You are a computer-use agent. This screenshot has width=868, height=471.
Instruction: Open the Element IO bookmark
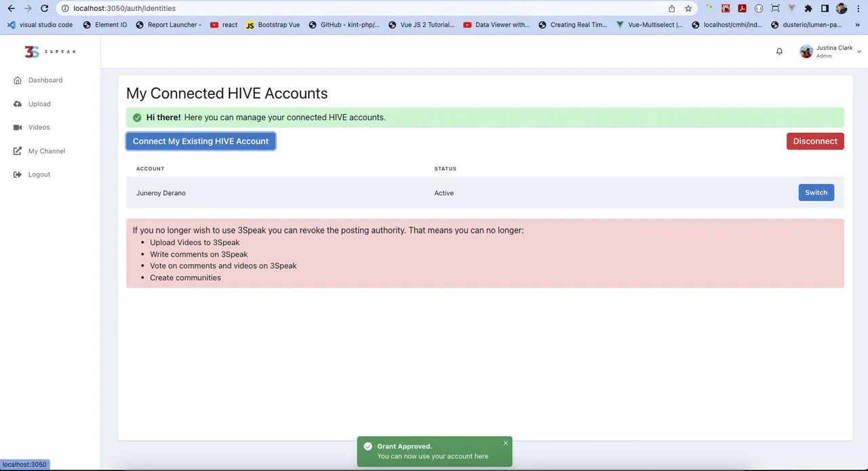point(104,24)
